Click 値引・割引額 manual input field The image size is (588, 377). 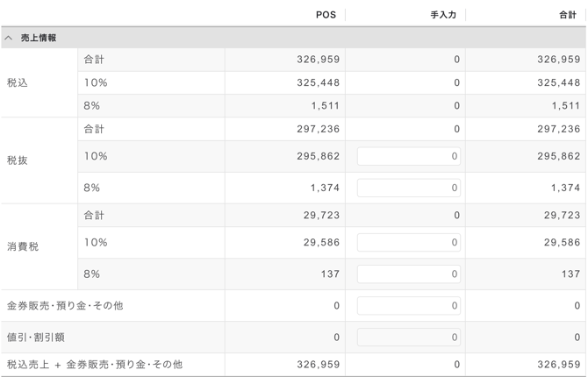tap(408, 338)
